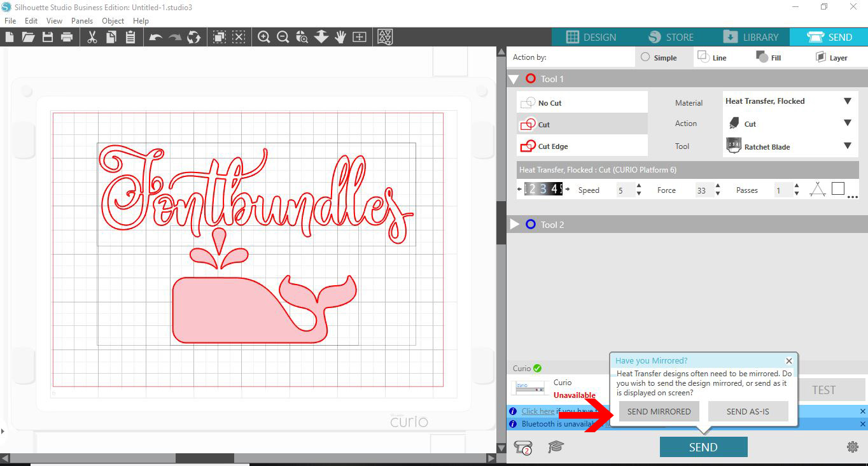This screenshot has width=868, height=466.
Task: Open tutorials via the graduation cap icon
Action: pos(556,447)
